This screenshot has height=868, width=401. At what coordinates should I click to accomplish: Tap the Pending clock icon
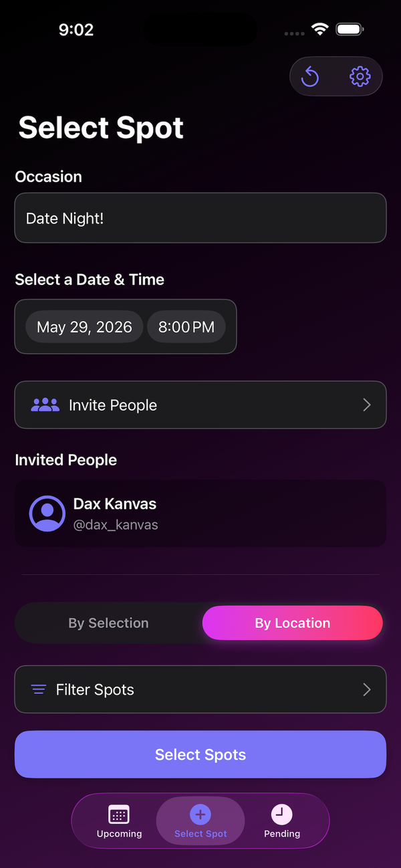(281, 815)
